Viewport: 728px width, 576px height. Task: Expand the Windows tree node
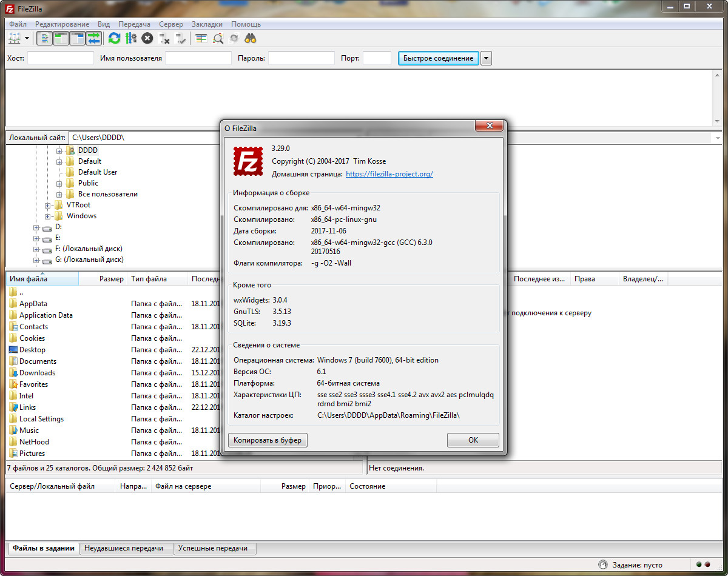coord(48,216)
